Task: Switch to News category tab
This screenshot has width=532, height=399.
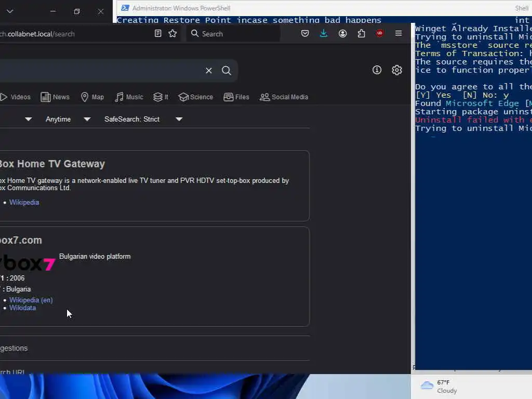Action: click(x=55, y=97)
